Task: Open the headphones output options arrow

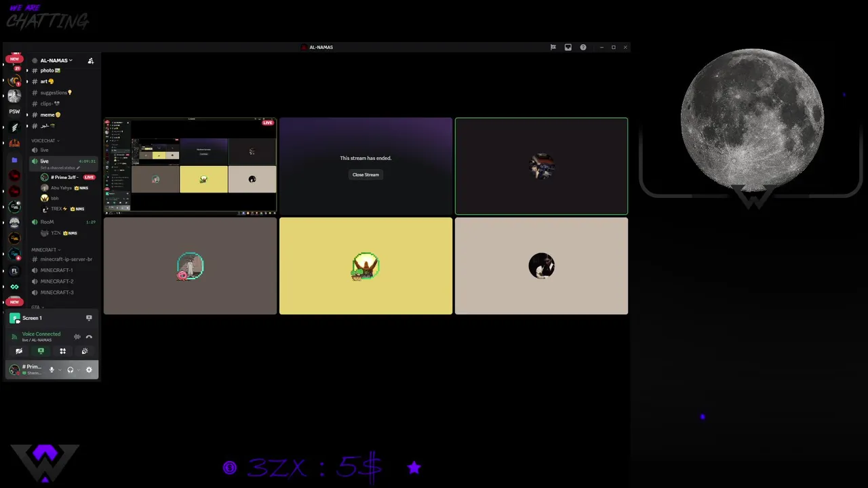Action: click(79, 370)
